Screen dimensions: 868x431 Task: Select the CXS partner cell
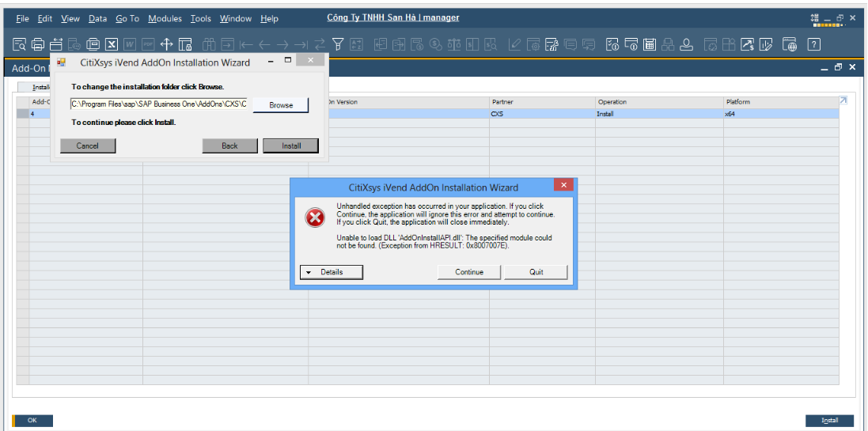(x=542, y=113)
